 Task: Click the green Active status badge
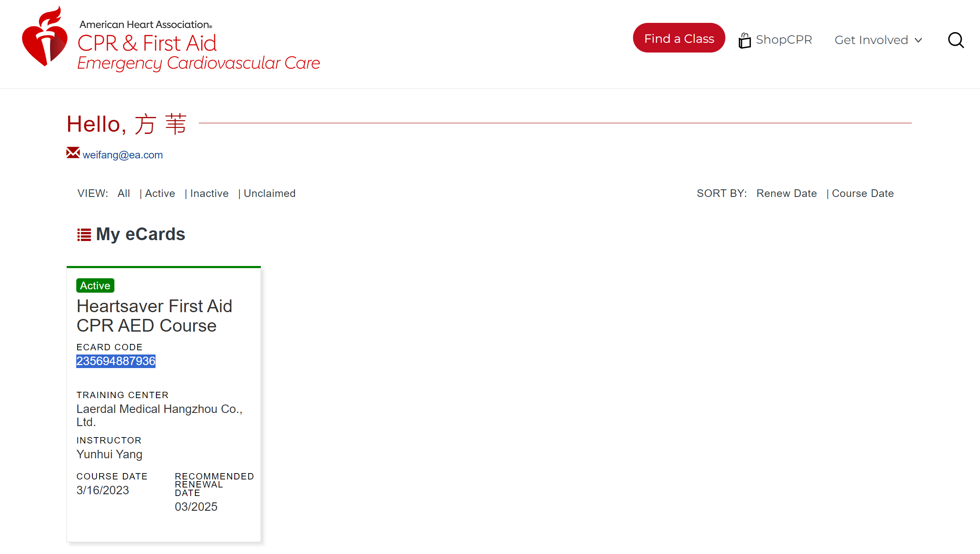[95, 286]
